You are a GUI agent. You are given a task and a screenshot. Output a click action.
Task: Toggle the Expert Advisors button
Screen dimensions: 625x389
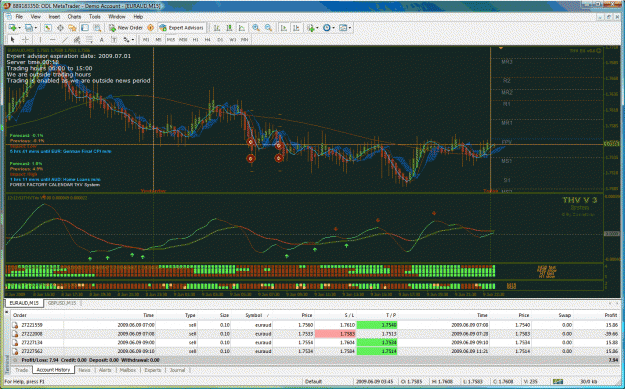(182, 28)
